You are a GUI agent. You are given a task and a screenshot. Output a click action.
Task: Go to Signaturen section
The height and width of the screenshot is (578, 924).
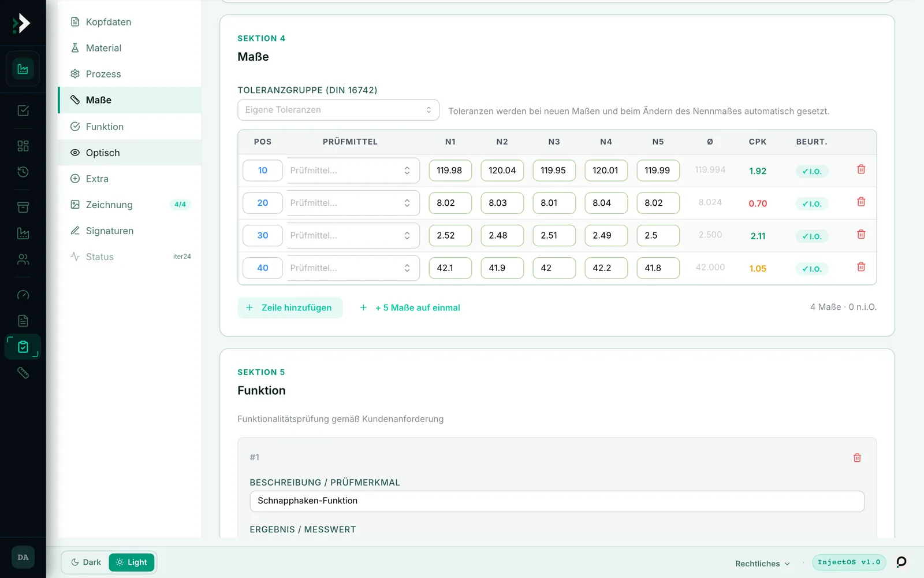click(x=130, y=231)
